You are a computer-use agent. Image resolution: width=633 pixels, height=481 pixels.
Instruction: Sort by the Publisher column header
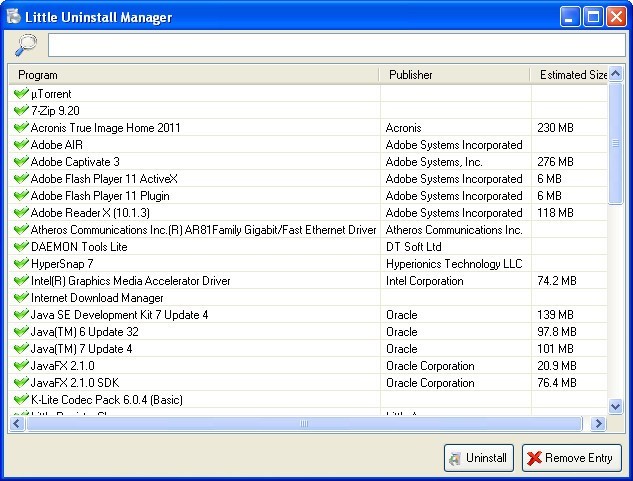coord(454,75)
